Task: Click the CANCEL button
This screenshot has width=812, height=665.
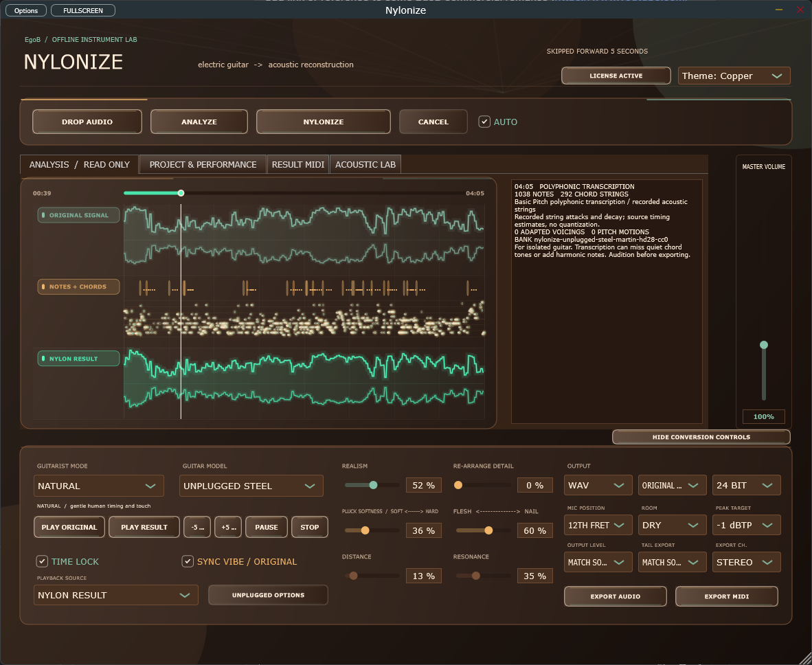Action: pos(433,122)
